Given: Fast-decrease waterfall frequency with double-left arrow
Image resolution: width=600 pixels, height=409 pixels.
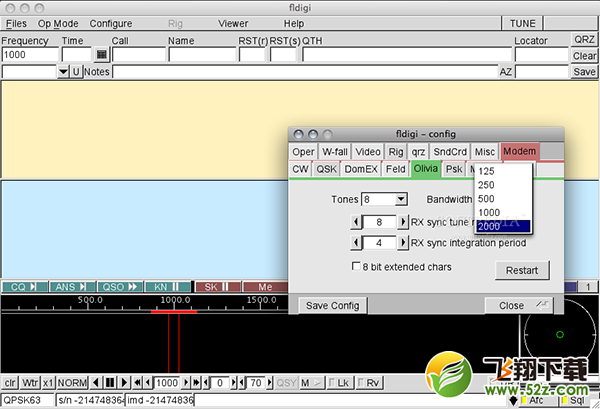Looking at the screenshot, I should point(137,383).
